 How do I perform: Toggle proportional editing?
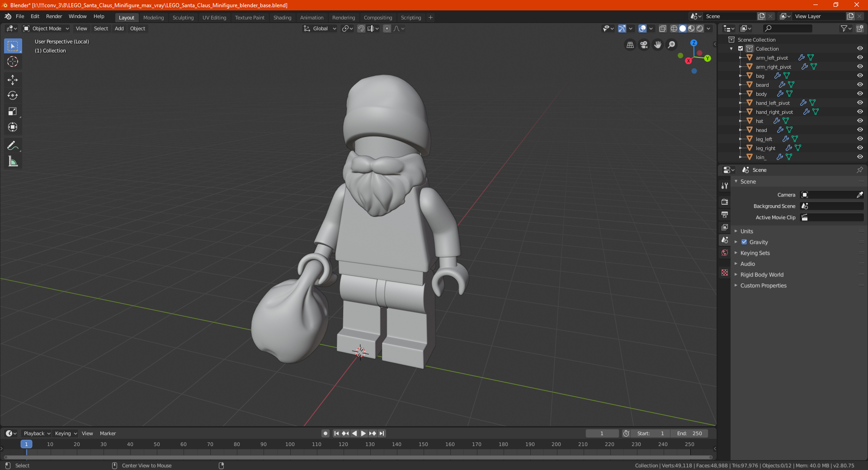click(387, 28)
